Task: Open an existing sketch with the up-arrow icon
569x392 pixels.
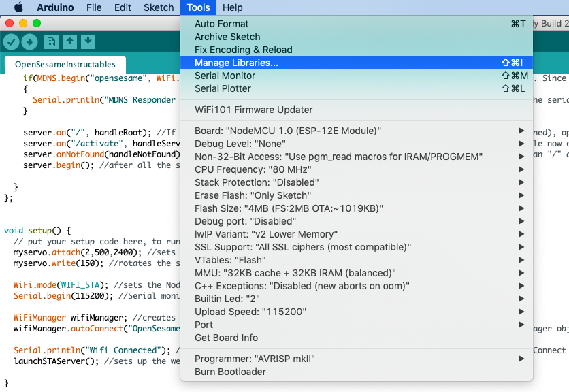Action: point(70,42)
